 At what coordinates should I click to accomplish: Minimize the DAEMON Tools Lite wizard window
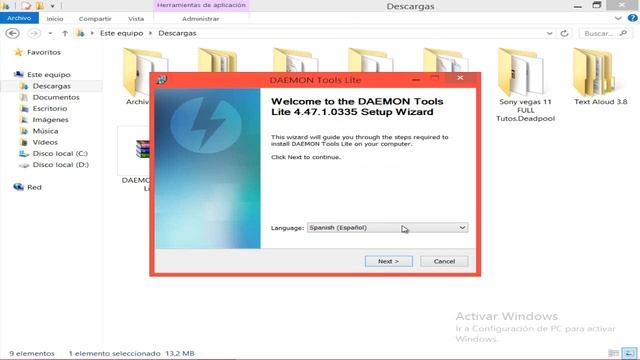click(416, 79)
